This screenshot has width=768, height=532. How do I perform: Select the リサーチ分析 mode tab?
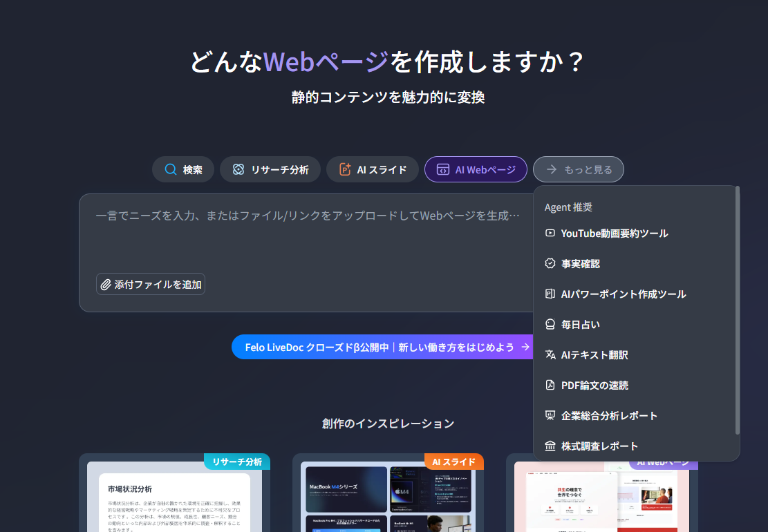(x=270, y=170)
